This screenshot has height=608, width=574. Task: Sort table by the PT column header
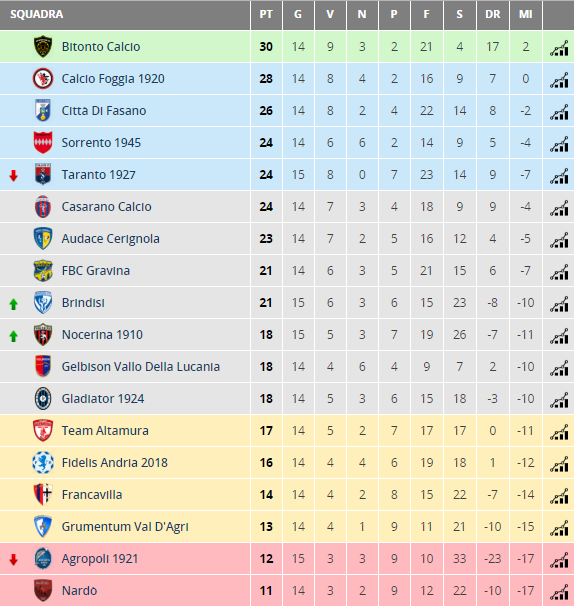266,15
